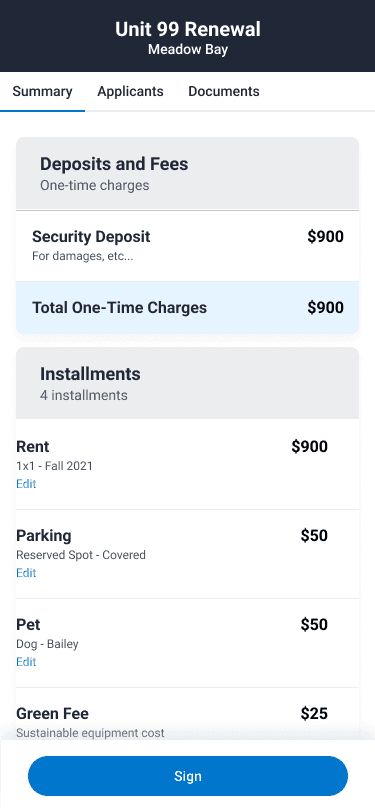The height and width of the screenshot is (812, 375).
Task: Select the Deposits and Fees header
Action: pos(114,164)
